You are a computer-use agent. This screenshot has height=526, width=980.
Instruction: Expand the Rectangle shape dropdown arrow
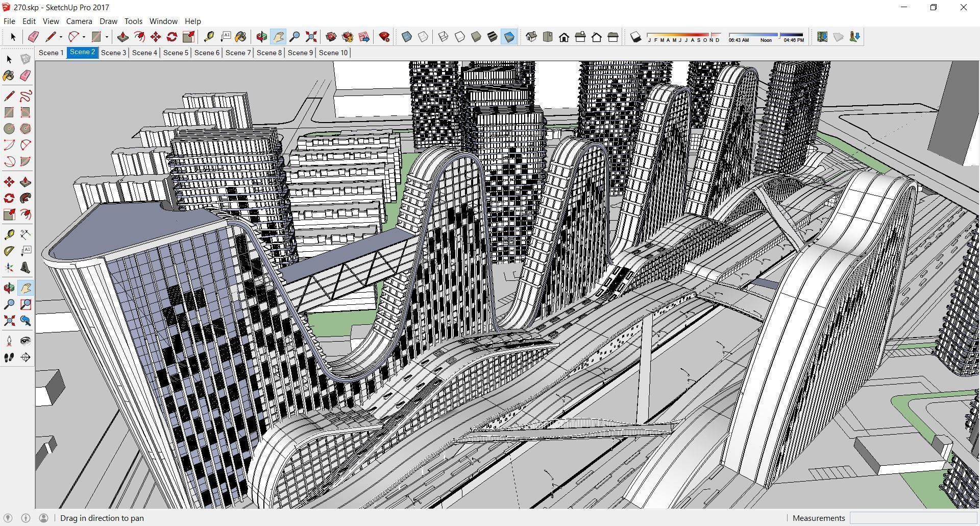(107, 37)
